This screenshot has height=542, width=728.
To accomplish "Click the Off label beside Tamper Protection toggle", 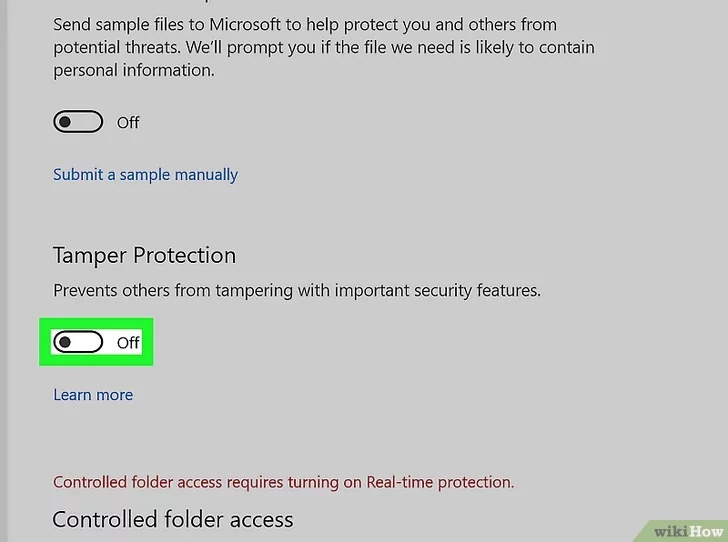I will pos(128,343).
